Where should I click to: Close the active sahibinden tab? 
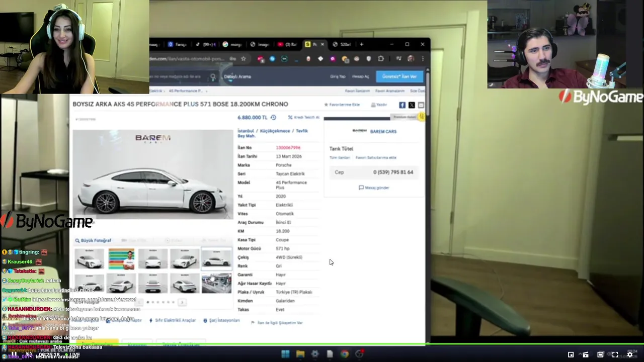click(323, 44)
